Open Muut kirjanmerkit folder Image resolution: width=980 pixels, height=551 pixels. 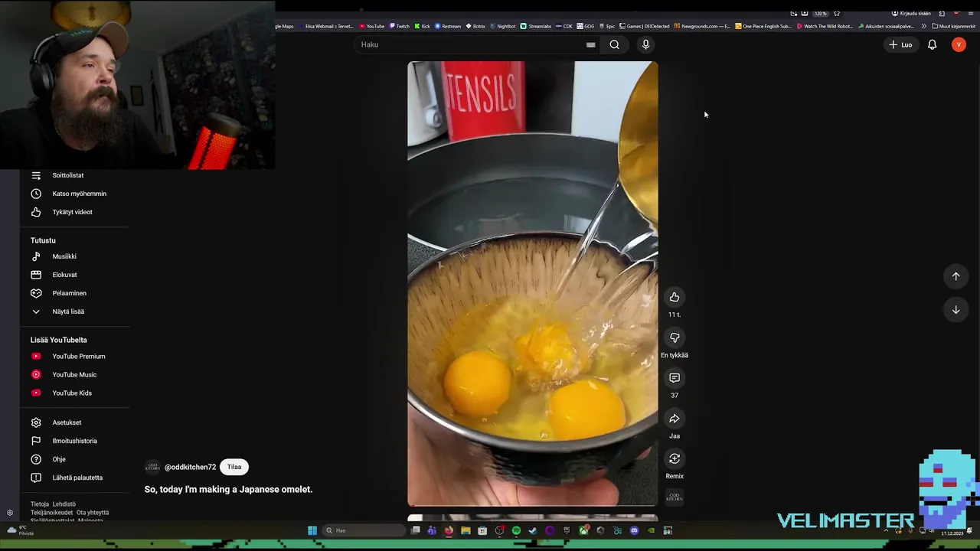953,26
